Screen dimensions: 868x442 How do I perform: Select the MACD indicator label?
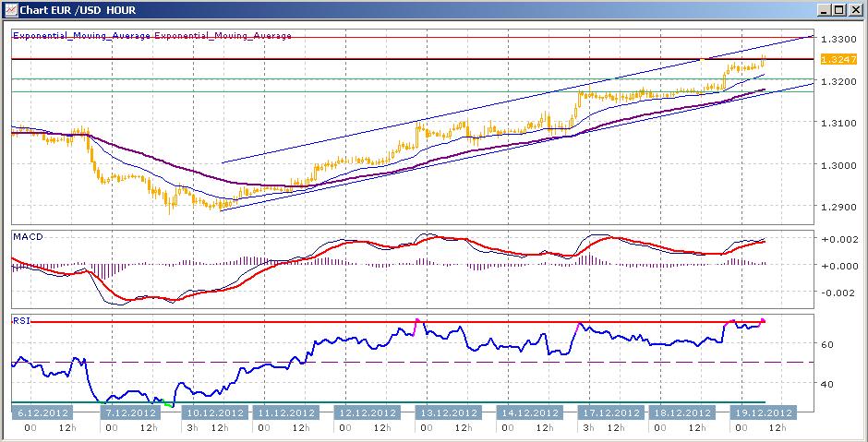coord(28,237)
